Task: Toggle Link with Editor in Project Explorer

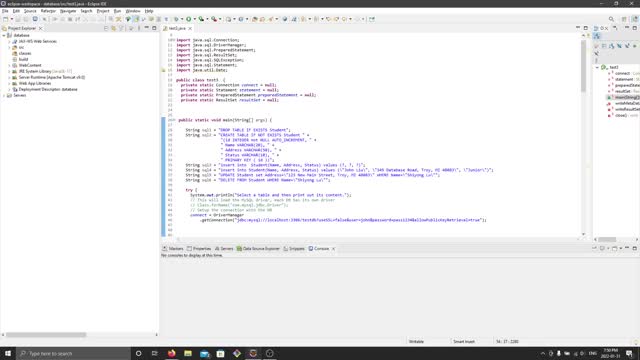Action: 113,28
